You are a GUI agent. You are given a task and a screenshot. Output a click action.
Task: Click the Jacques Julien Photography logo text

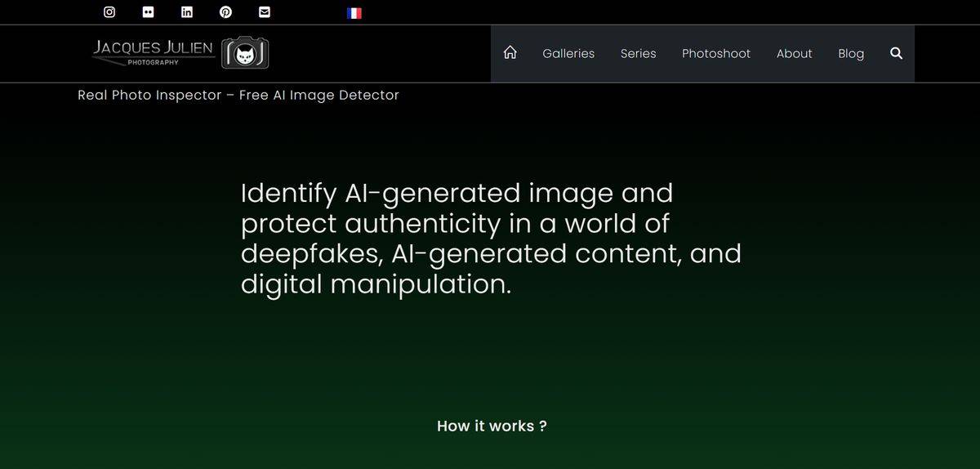point(154,51)
